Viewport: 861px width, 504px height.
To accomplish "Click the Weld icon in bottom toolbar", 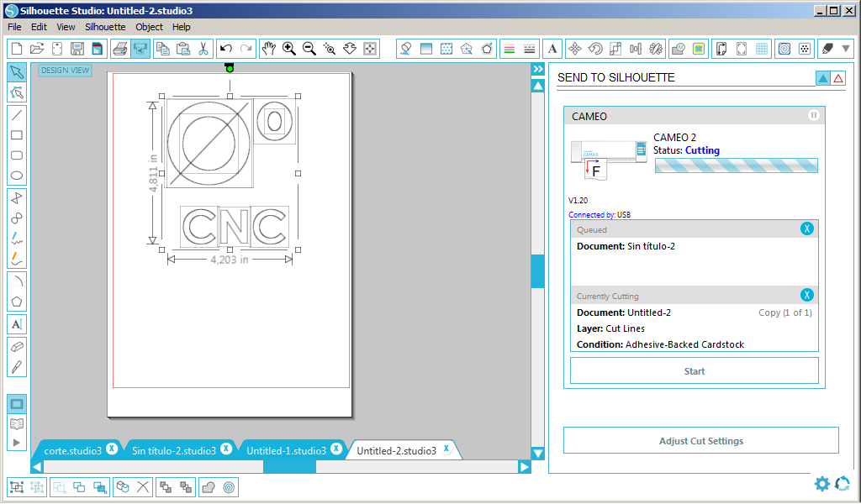I will click(x=209, y=487).
